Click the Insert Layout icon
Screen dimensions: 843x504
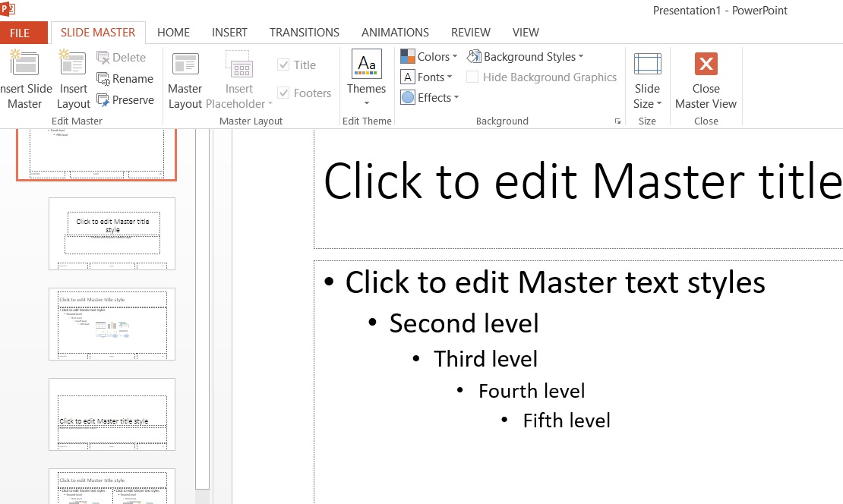click(73, 64)
